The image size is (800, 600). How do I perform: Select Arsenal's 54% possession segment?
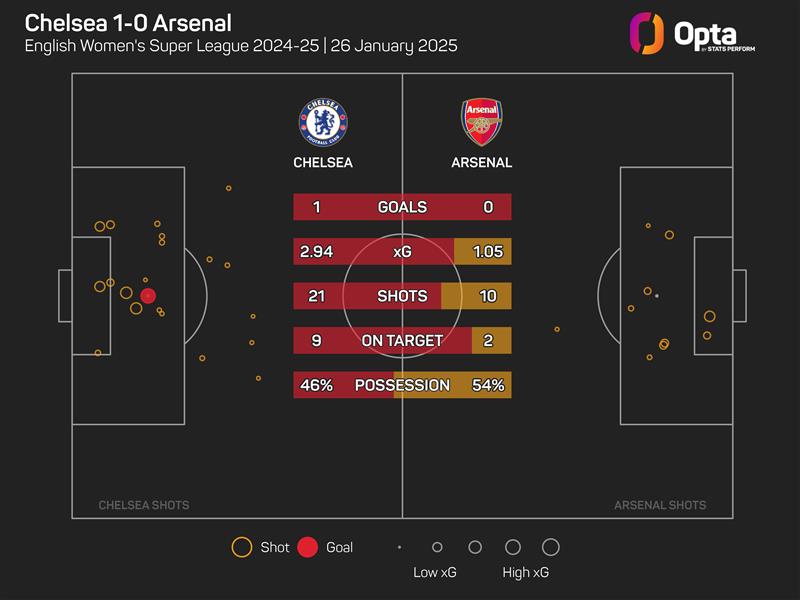(490, 385)
